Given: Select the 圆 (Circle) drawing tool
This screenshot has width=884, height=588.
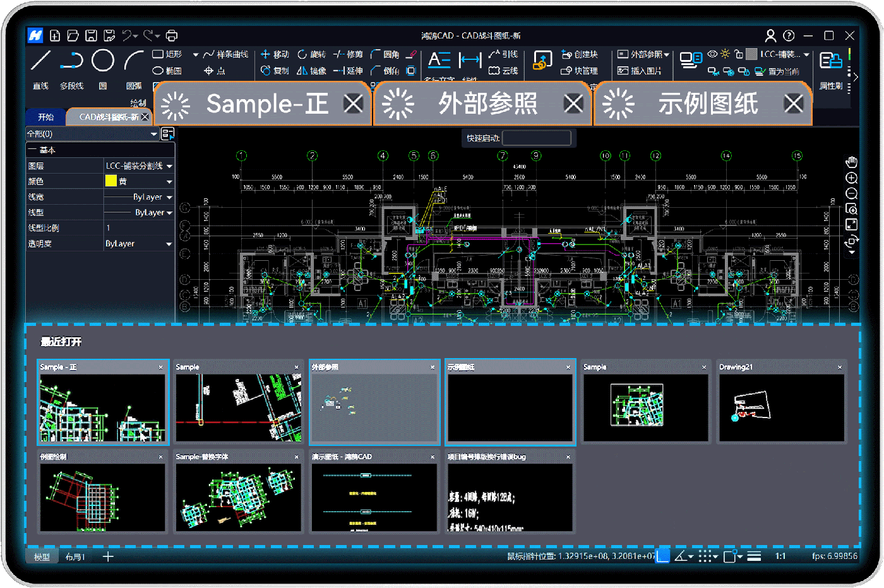Looking at the screenshot, I should click(102, 61).
